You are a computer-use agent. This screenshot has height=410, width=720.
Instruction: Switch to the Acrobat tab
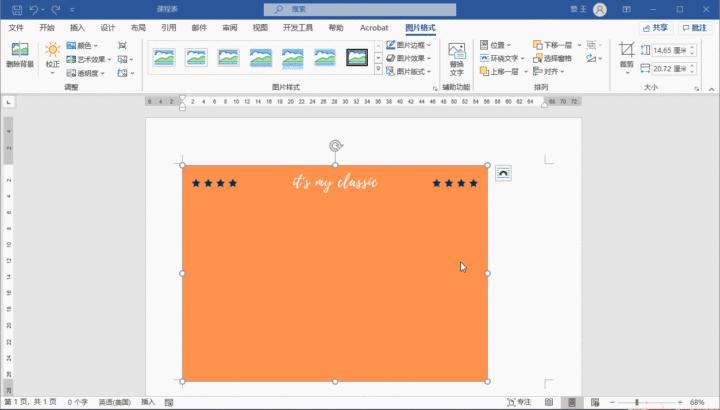pyautogui.click(x=374, y=28)
